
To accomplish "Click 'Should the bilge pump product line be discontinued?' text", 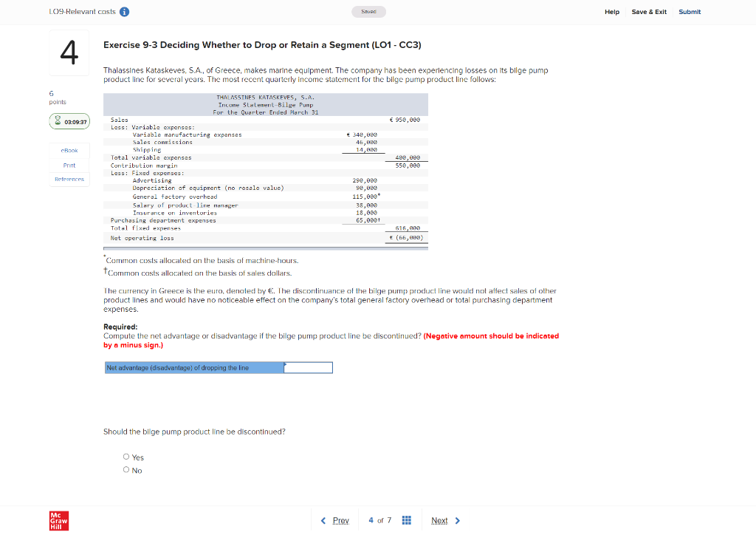I will point(194,432).
